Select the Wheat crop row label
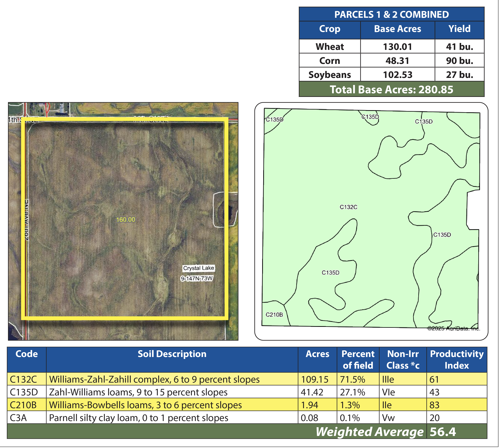 [x=329, y=47]
